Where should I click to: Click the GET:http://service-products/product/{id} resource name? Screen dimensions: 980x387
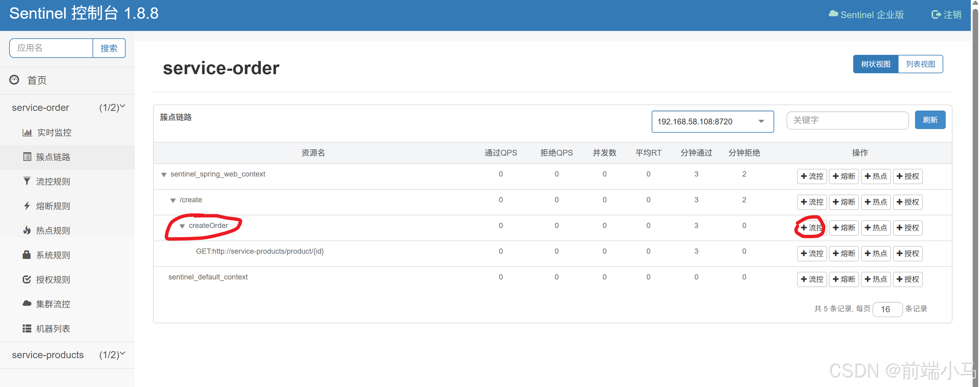[x=260, y=252]
